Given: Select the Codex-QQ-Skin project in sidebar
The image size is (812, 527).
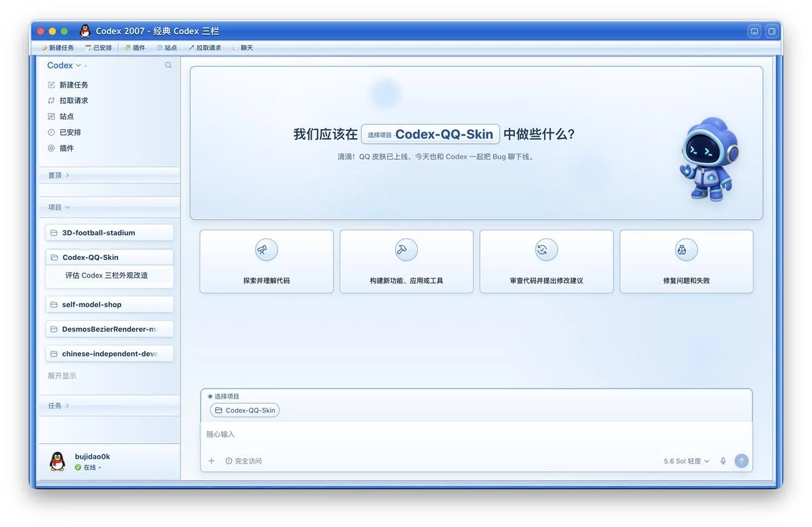Looking at the screenshot, I should click(109, 257).
